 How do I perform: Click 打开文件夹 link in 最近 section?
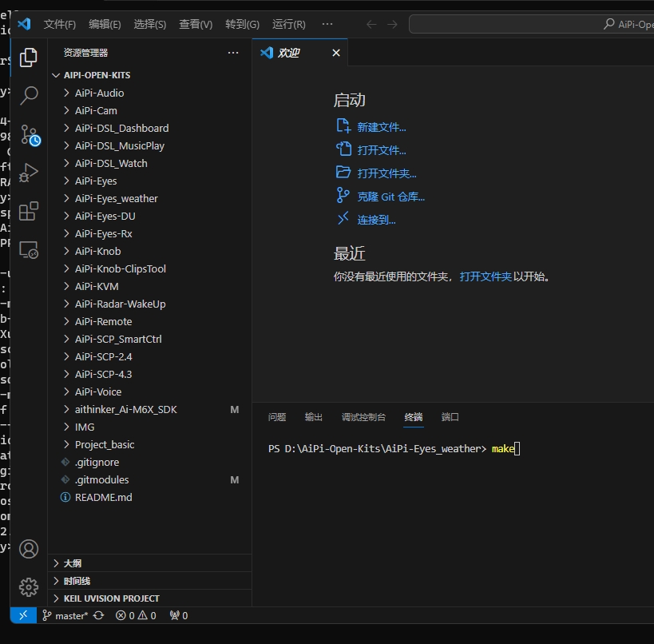pos(486,276)
